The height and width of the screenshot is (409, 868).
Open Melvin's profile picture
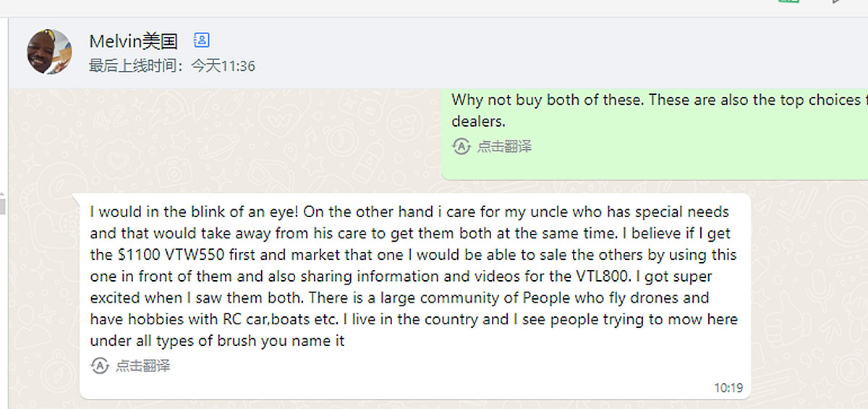(49, 52)
